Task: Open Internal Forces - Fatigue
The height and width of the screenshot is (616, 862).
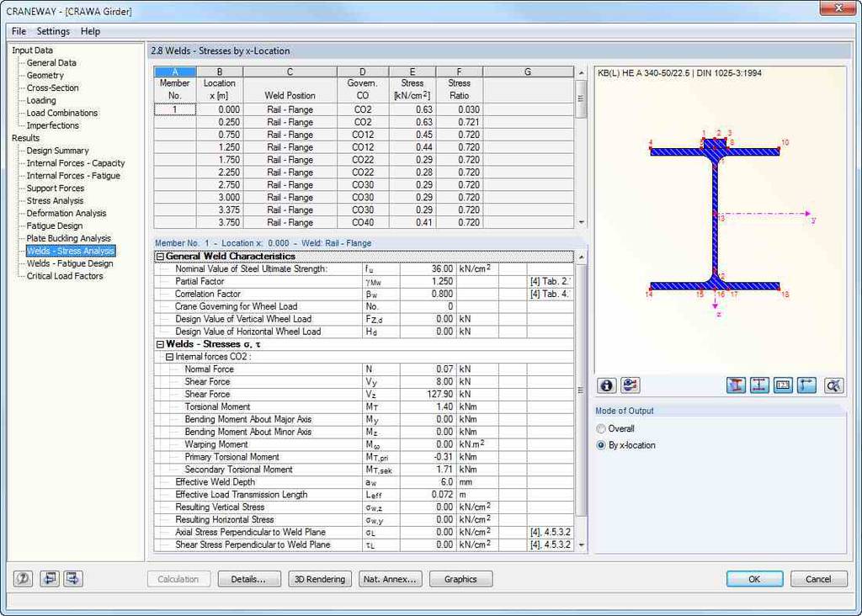Action: click(x=73, y=176)
